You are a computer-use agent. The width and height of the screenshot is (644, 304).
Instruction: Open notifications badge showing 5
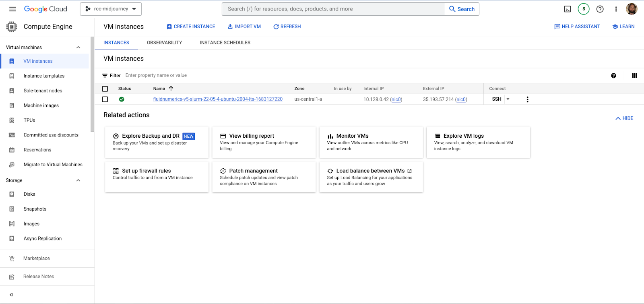(x=584, y=9)
